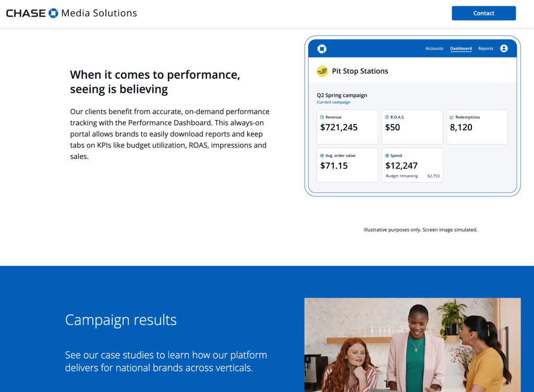Select the 8,120 redemptions card
534x392 pixels.
coord(477,127)
